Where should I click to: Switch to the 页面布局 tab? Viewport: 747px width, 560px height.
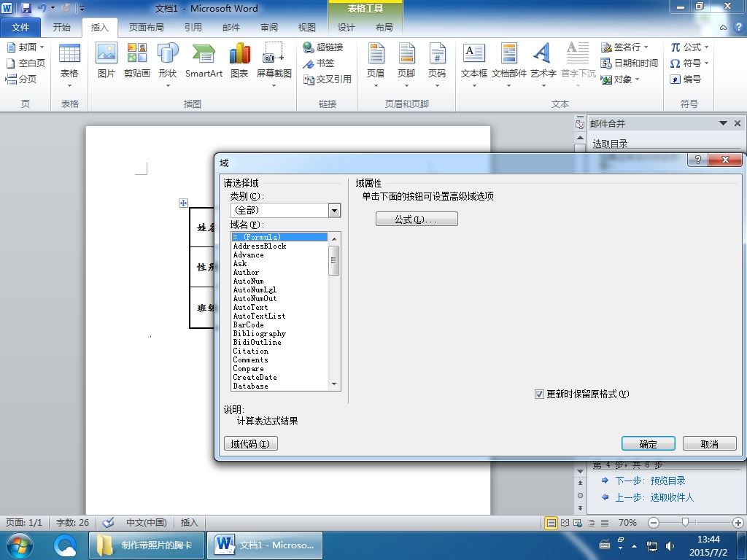146,28
